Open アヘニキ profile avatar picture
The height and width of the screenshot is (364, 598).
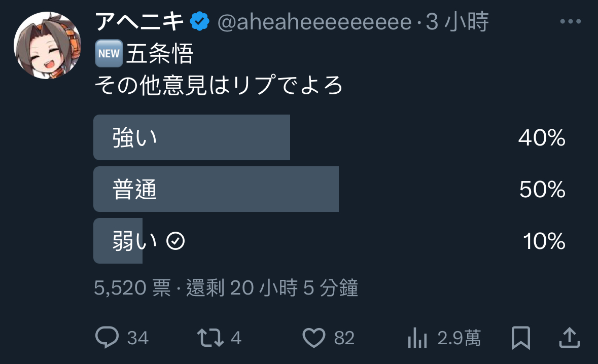click(x=47, y=45)
